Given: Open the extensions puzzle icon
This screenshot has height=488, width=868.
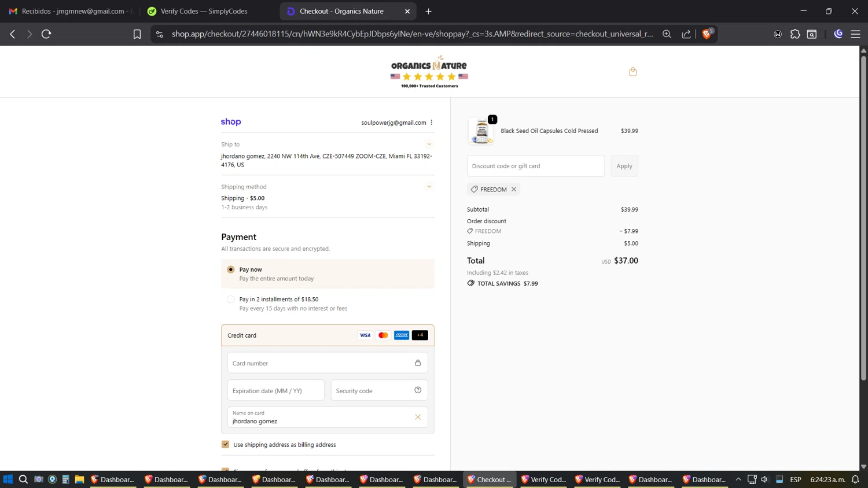Looking at the screenshot, I should coord(795,34).
